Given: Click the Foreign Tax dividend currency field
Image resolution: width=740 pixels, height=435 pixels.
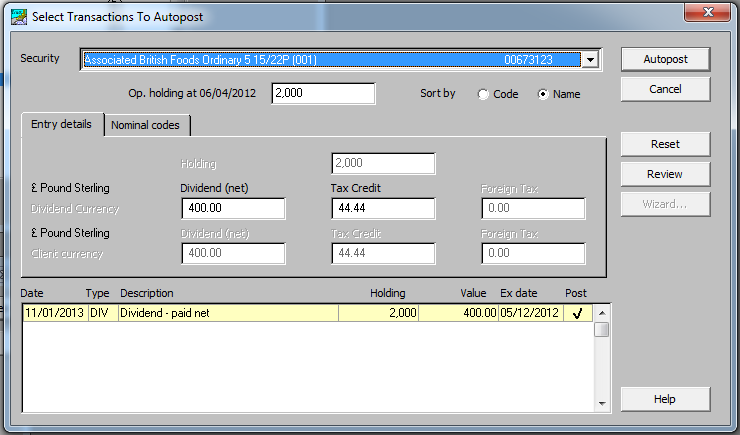Looking at the screenshot, I should (x=533, y=208).
